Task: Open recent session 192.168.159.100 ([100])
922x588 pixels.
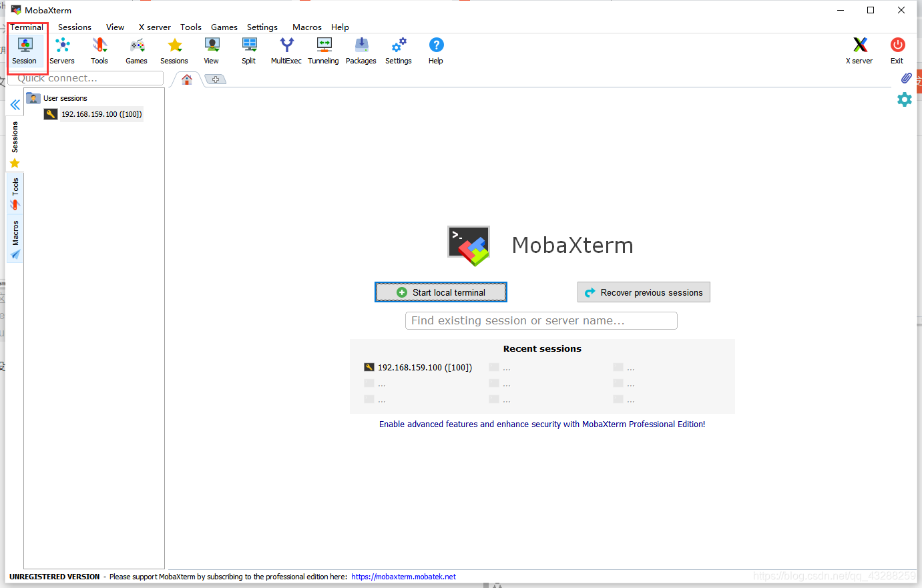Action: point(418,367)
